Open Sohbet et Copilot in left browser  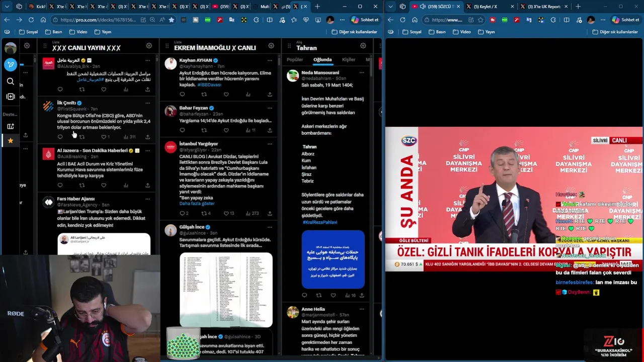(365, 20)
